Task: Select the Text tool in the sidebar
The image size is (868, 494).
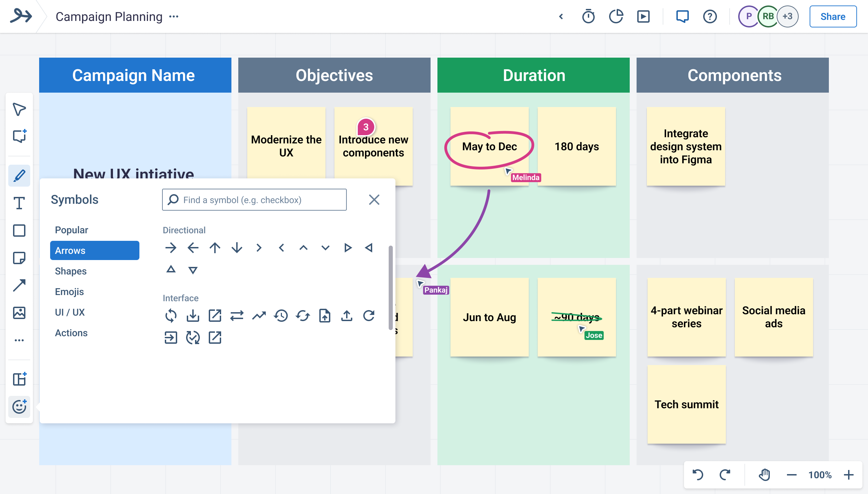Action: [19, 203]
